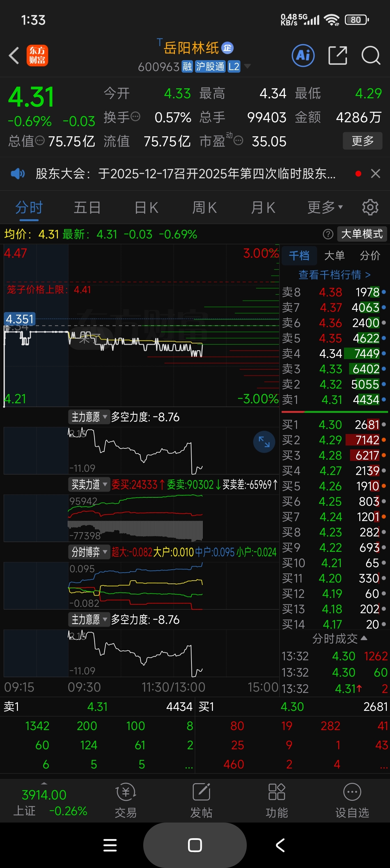The width and height of the screenshot is (390, 868).
Task: Tap the 4.351 price marker label
Action: coord(20,319)
